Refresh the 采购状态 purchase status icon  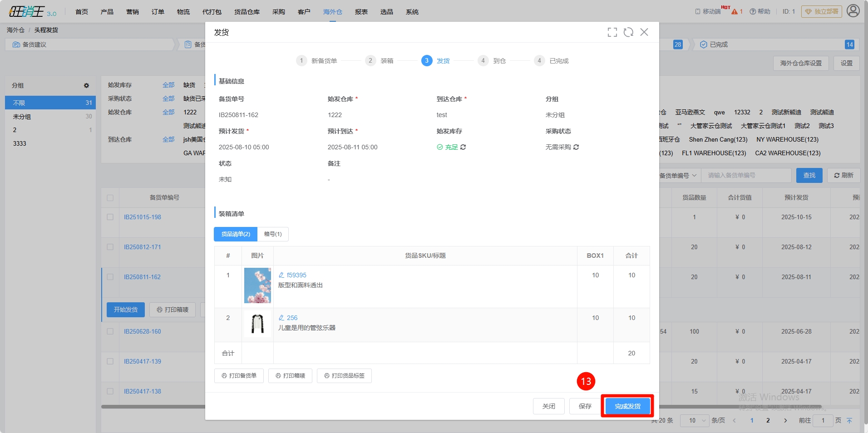tap(576, 147)
